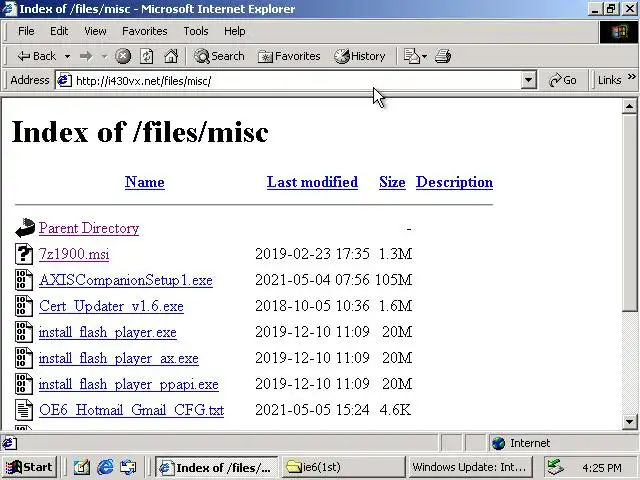The image size is (640, 480).
Task: Go to the Home page icon
Action: [171, 56]
